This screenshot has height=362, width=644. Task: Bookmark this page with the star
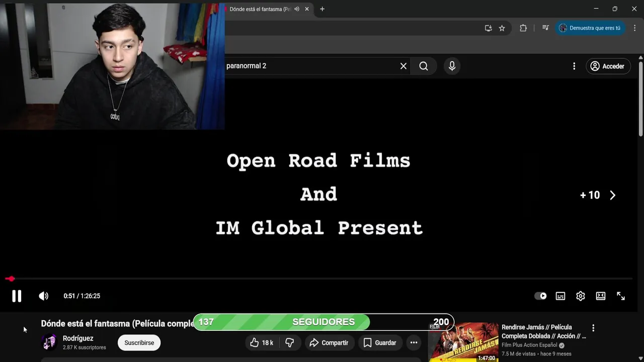click(502, 28)
